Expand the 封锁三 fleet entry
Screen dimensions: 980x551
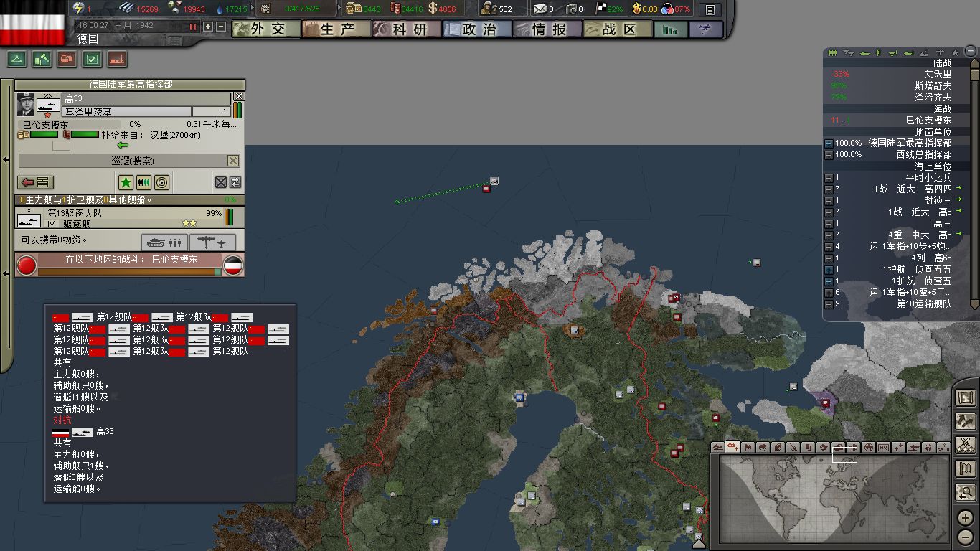[829, 200]
